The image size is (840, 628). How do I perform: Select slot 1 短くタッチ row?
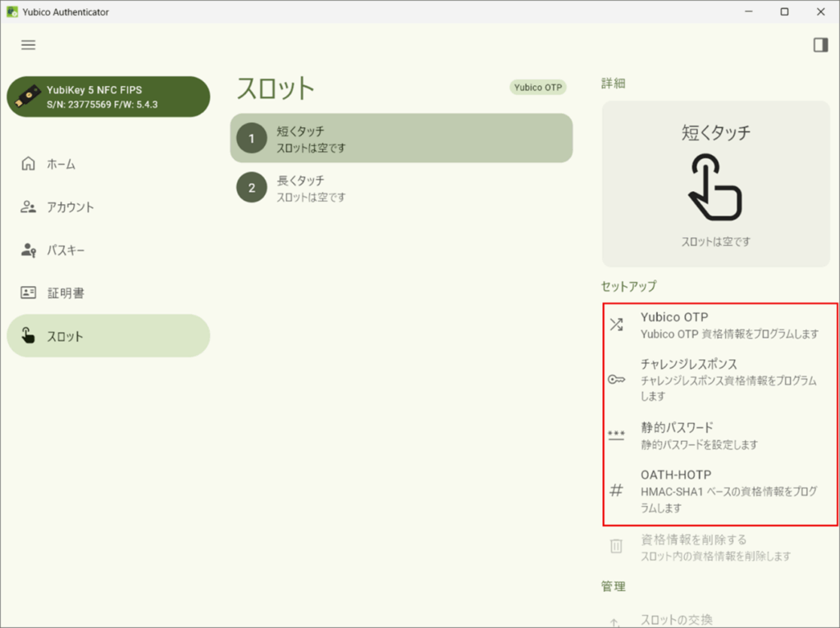click(x=401, y=138)
